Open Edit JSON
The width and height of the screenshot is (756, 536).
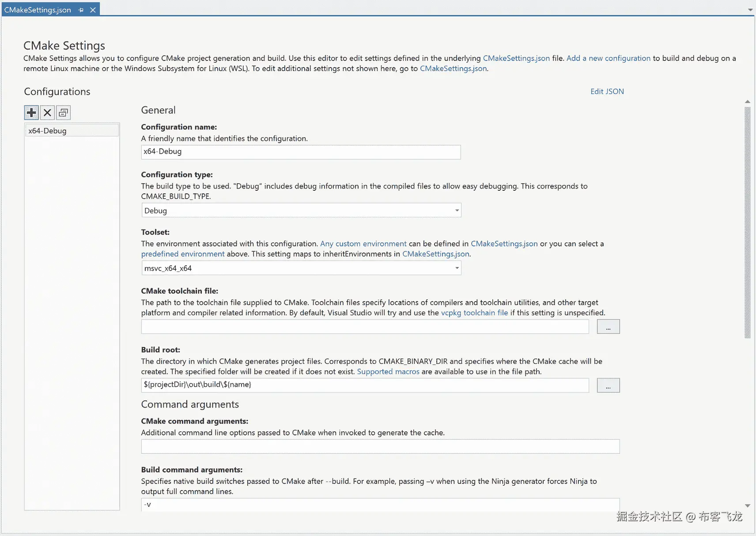pyautogui.click(x=607, y=91)
